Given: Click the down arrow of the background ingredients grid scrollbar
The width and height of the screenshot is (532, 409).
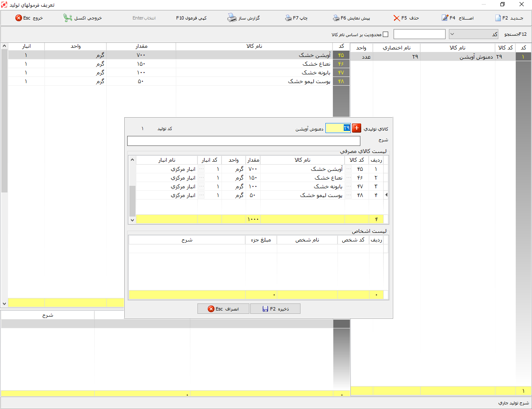Looking at the screenshot, I should pyautogui.click(x=4, y=304).
